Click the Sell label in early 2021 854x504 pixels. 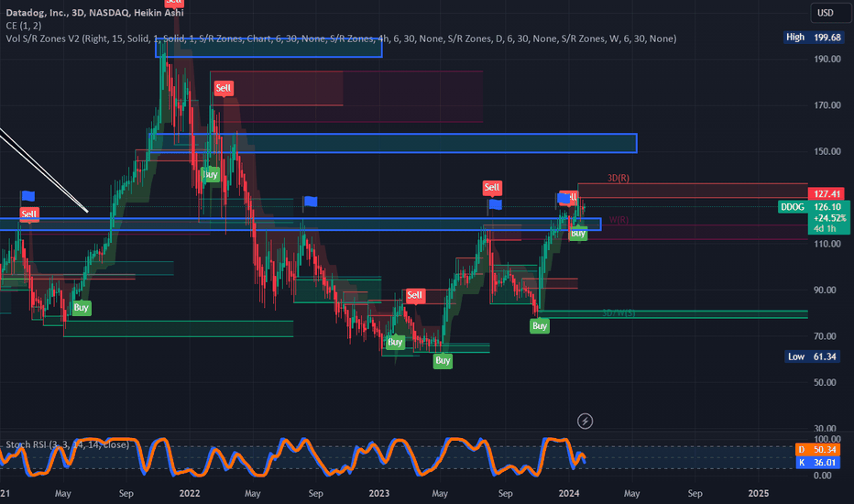pos(29,214)
